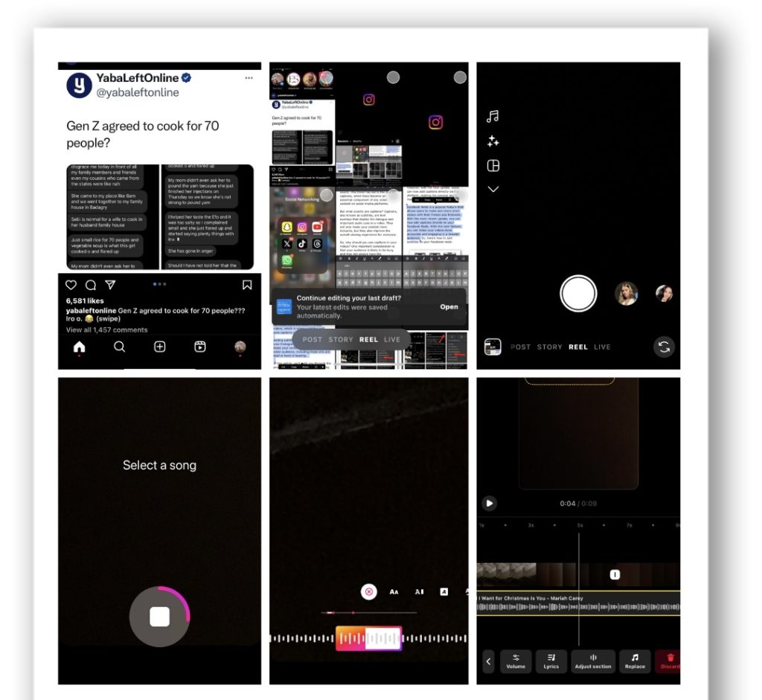This screenshot has width=762, height=700.
Task: Select the layout grid tool
Action: [493, 166]
